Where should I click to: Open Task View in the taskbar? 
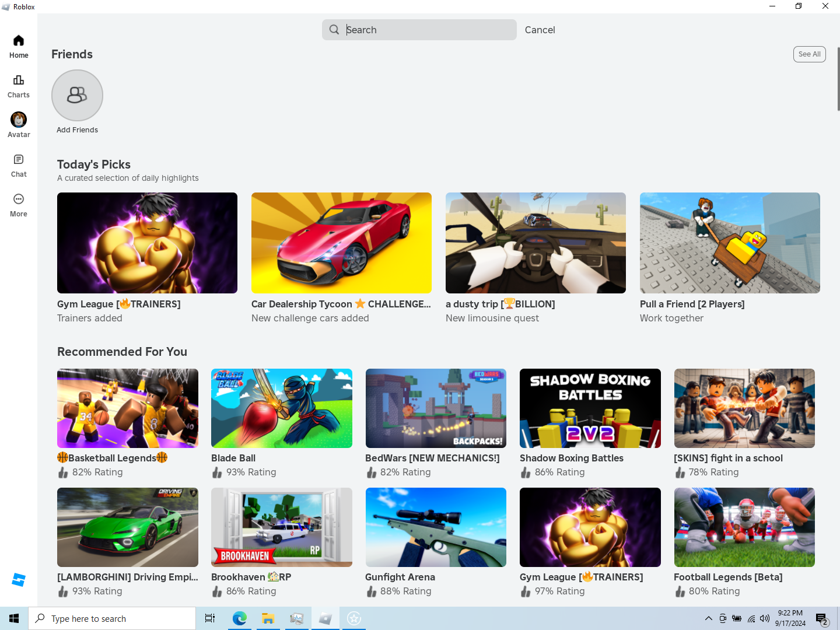[x=210, y=618]
